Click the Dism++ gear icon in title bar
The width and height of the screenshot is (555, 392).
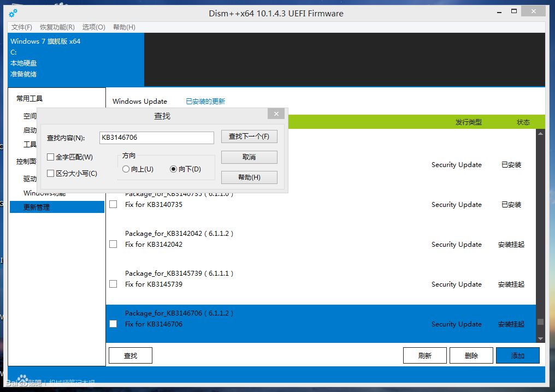(13, 14)
